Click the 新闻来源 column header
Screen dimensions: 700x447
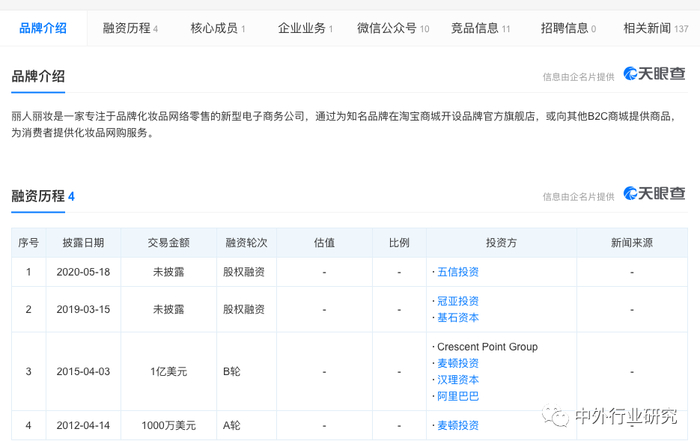pyautogui.click(x=632, y=242)
